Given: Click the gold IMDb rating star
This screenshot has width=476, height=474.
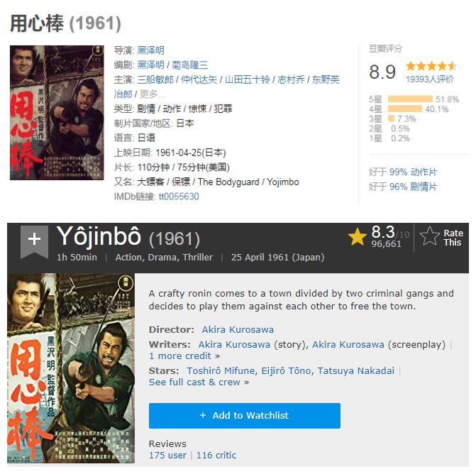Looking at the screenshot, I should [358, 237].
